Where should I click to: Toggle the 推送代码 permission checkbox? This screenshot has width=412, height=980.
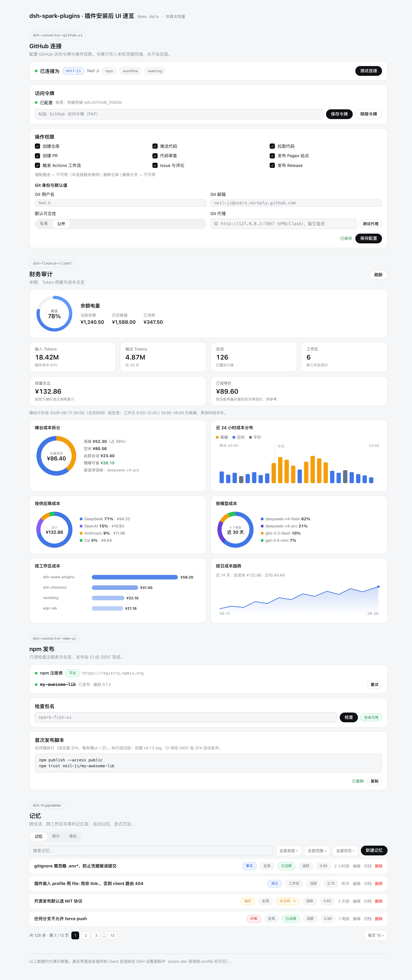click(x=155, y=146)
